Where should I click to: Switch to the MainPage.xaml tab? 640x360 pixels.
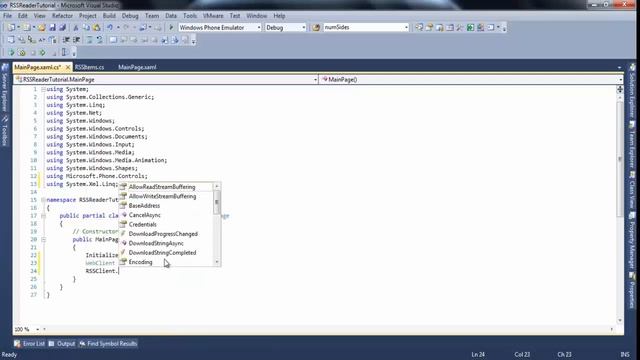click(137, 67)
